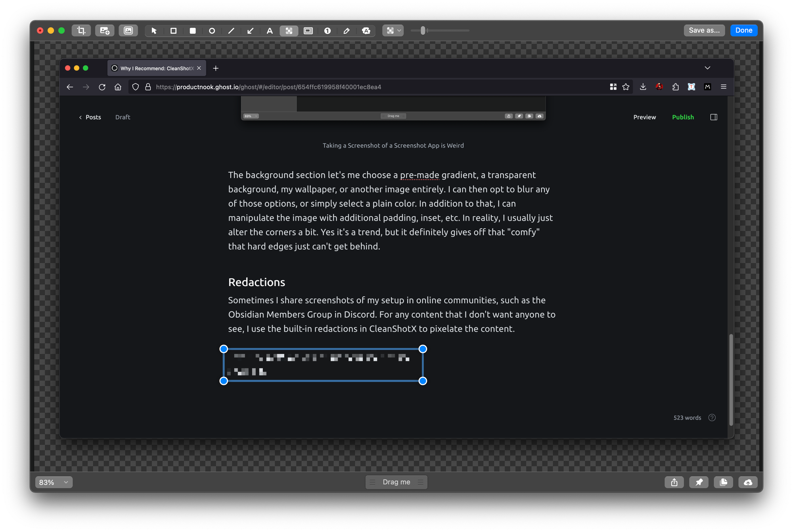Click the red extension icon in toolbar
The height and width of the screenshot is (532, 793).
click(659, 87)
